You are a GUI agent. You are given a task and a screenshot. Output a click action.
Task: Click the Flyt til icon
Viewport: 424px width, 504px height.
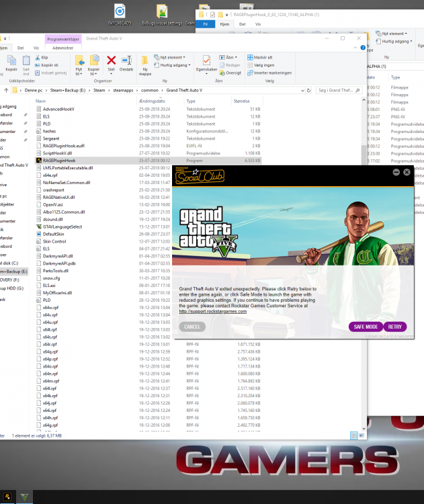79,60
